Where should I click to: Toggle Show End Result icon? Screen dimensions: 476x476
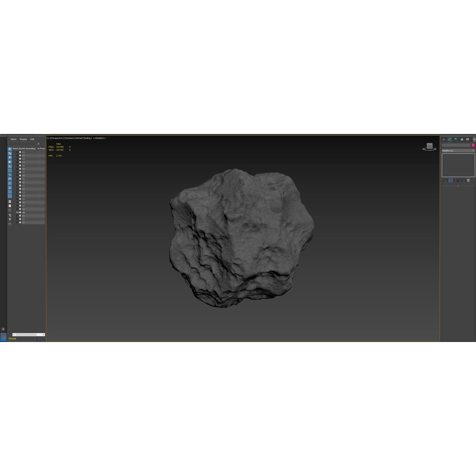[x=451, y=180]
